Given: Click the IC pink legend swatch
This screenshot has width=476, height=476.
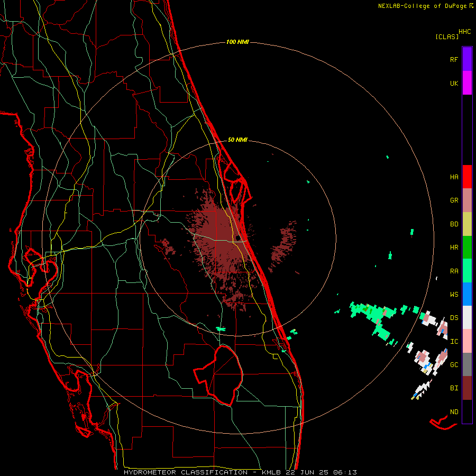Looking at the screenshot, I should tap(467, 341).
